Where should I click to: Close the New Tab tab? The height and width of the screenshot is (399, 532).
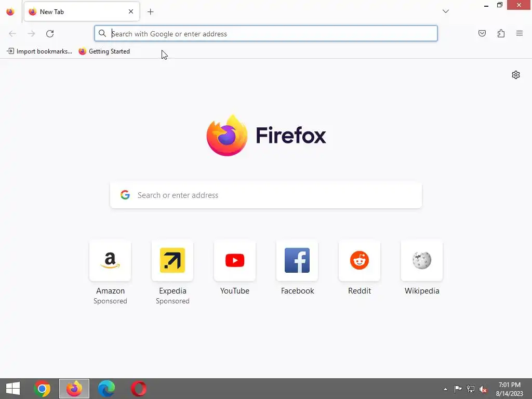(131, 11)
